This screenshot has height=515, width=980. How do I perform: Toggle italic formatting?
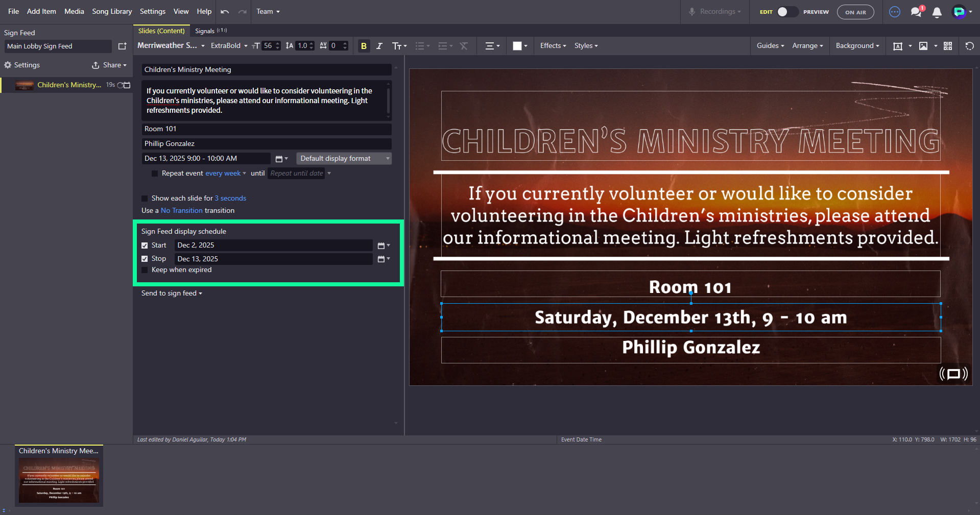click(379, 46)
